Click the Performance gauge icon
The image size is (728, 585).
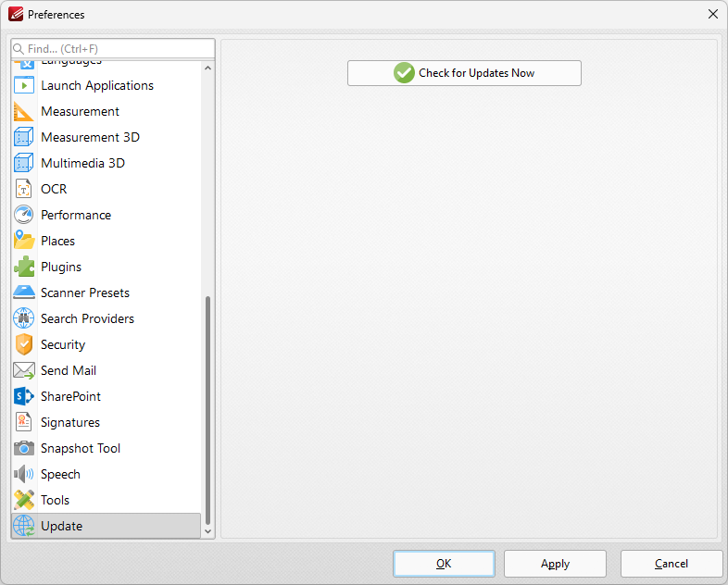(24, 215)
